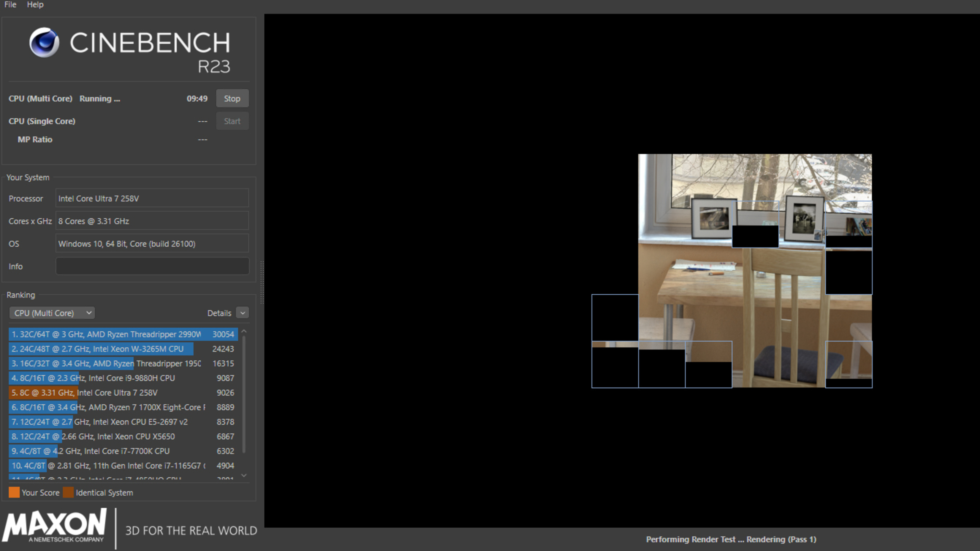Open the Help menu
Viewport: 980px width, 551px height.
(35, 5)
